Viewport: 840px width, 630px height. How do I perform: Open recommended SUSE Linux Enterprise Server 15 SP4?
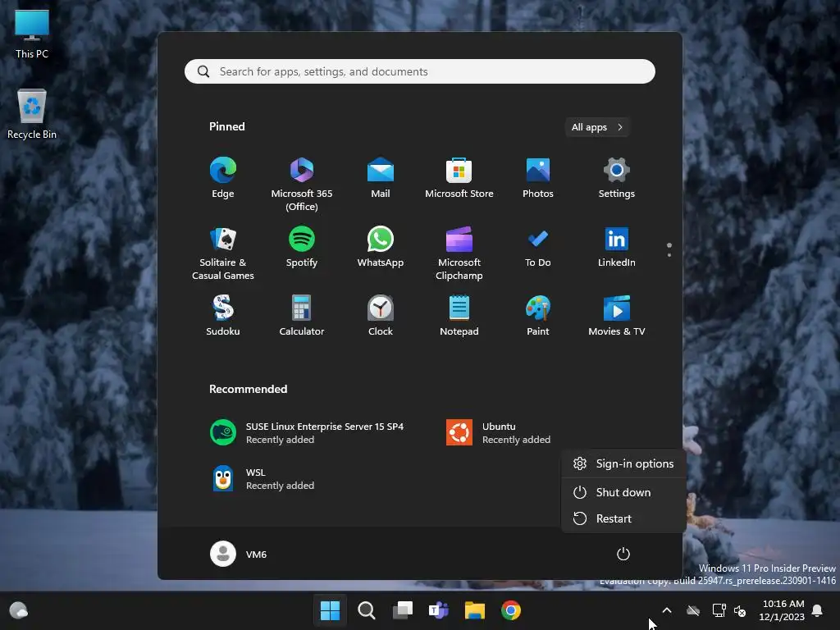[x=308, y=433]
